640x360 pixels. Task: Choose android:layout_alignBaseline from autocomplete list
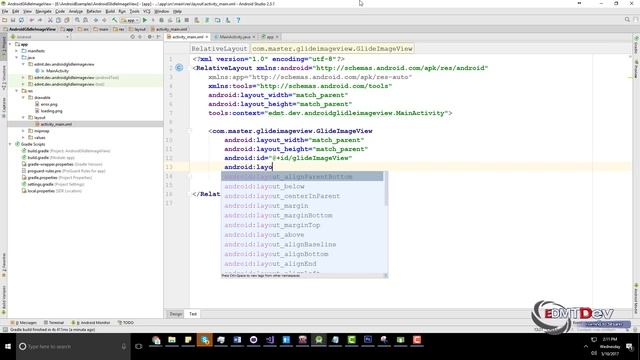[x=302, y=244]
